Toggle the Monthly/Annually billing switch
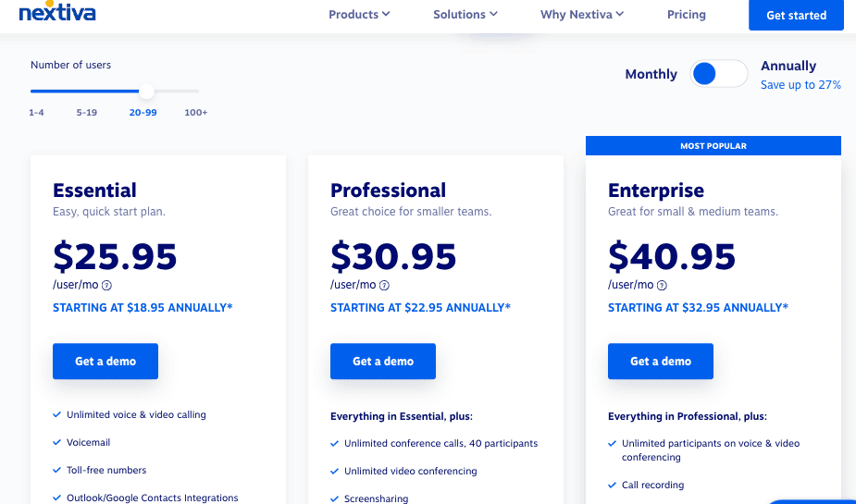The image size is (856, 504). pyautogui.click(x=718, y=74)
